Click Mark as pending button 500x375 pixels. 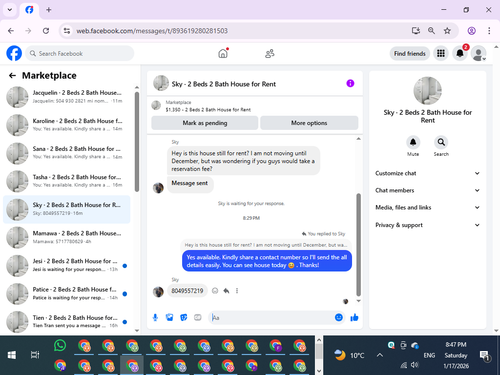[205, 123]
